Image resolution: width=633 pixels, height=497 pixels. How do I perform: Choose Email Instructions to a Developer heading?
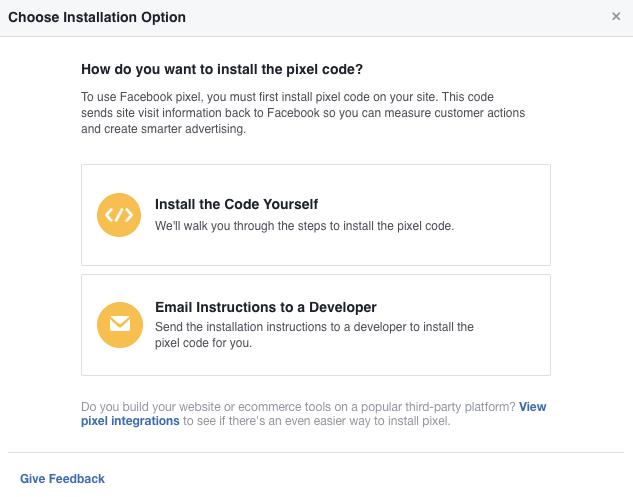(x=266, y=307)
